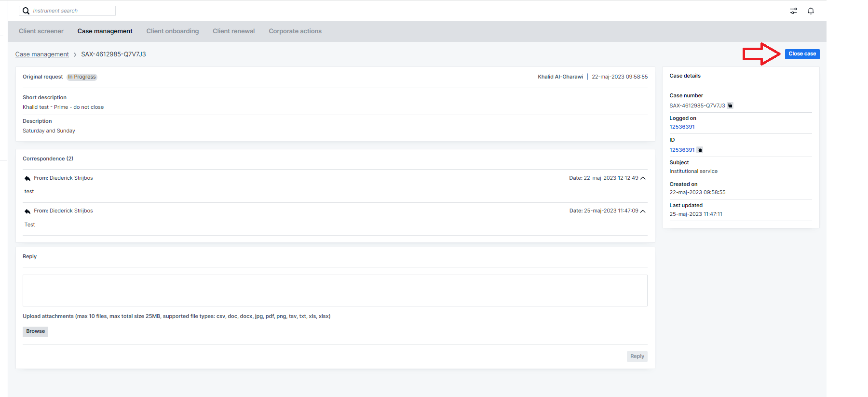Click the Case details panel heading

[x=685, y=76]
